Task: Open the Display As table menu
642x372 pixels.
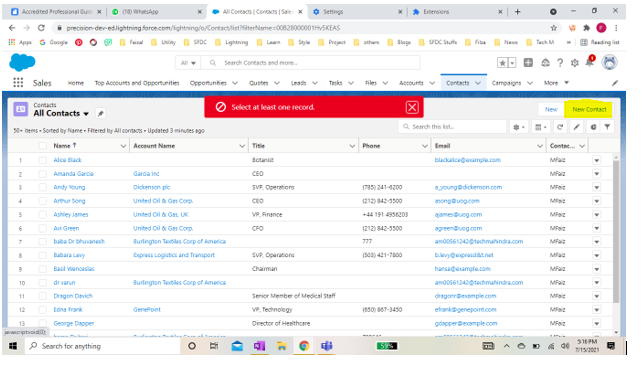Action: 540,127
